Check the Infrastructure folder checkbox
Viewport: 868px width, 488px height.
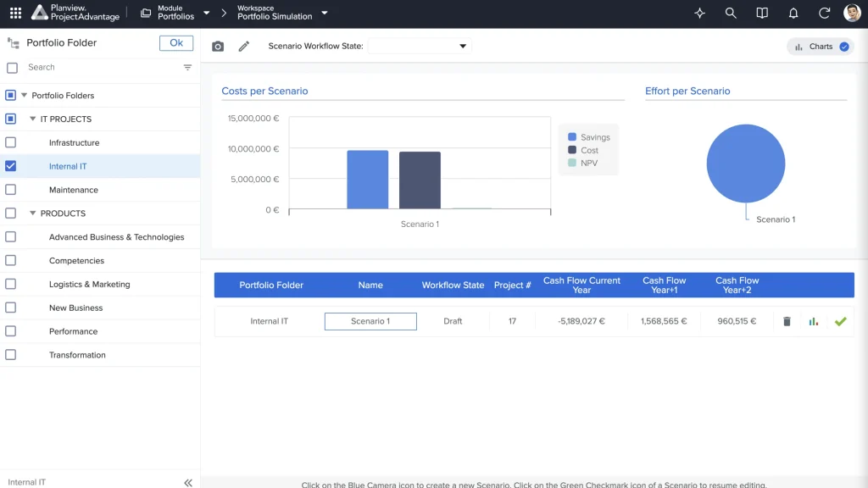pos(10,142)
